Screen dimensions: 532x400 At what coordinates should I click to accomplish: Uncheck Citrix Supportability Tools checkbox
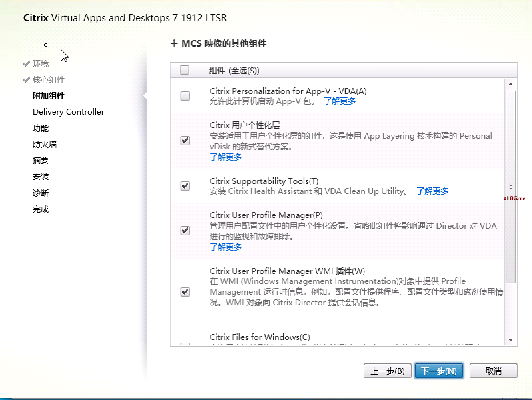(x=185, y=186)
